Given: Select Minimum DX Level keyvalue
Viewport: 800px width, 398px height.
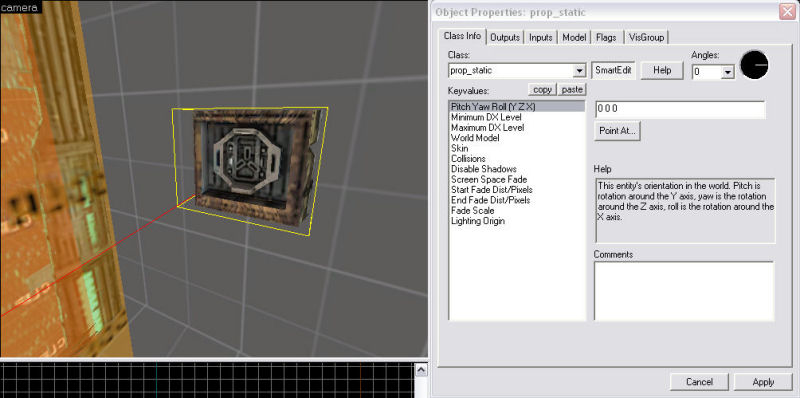Looking at the screenshot, I should coord(516,117).
